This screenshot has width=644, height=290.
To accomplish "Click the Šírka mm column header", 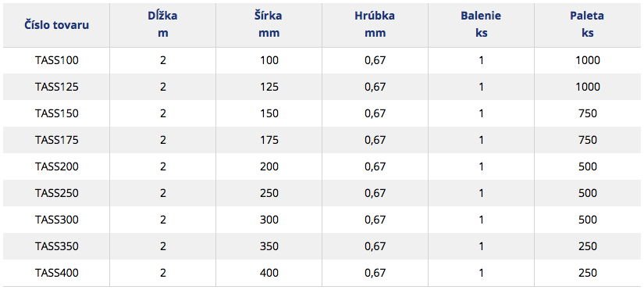I will coord(269,25).
